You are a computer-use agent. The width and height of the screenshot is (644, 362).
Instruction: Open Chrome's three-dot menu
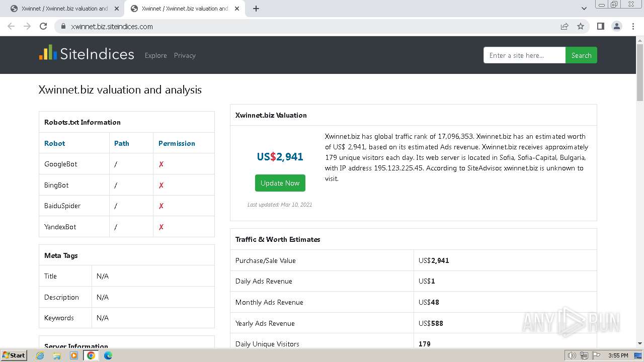point(633,26)
